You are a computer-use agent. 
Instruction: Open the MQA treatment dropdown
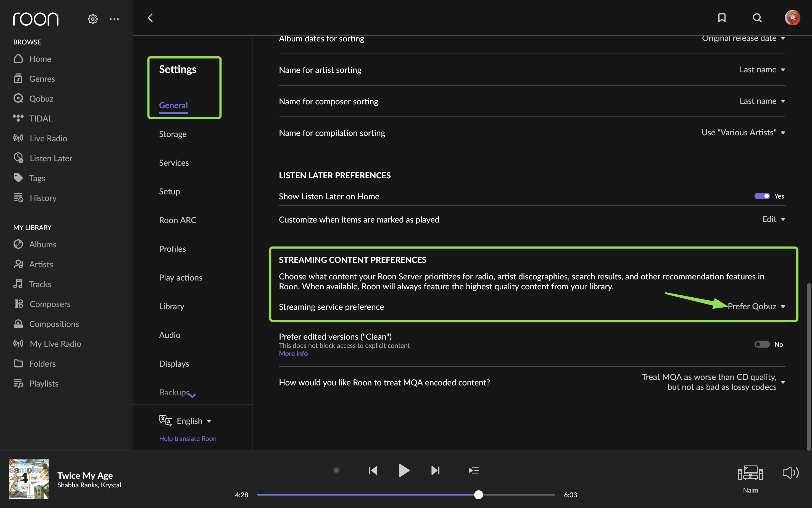click(x=783, y=382)
